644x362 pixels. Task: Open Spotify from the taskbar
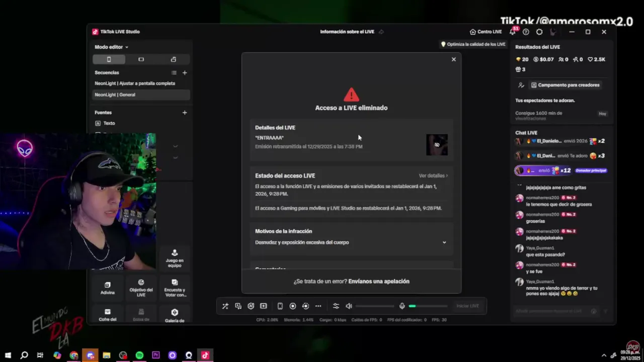pos(139,355)
